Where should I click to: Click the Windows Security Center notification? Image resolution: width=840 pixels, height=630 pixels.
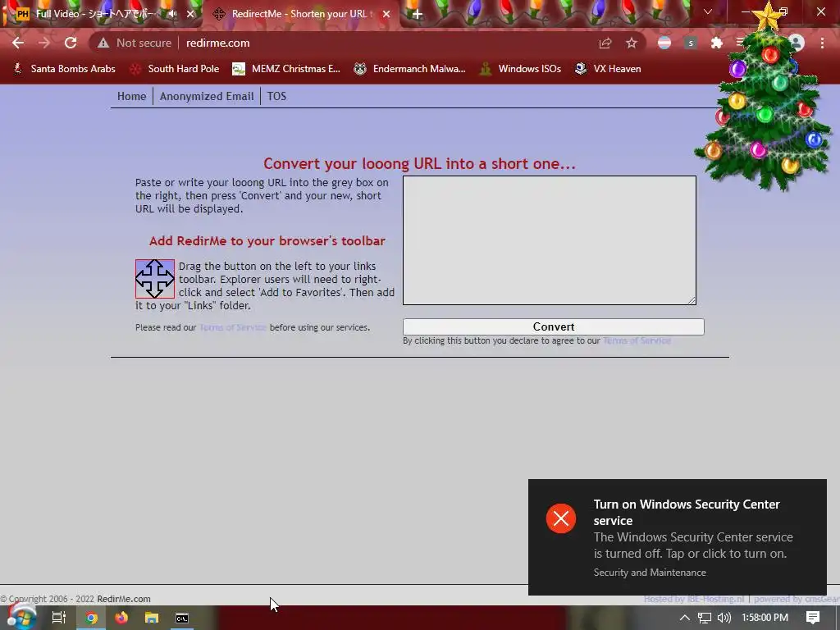tap(677, 537)
